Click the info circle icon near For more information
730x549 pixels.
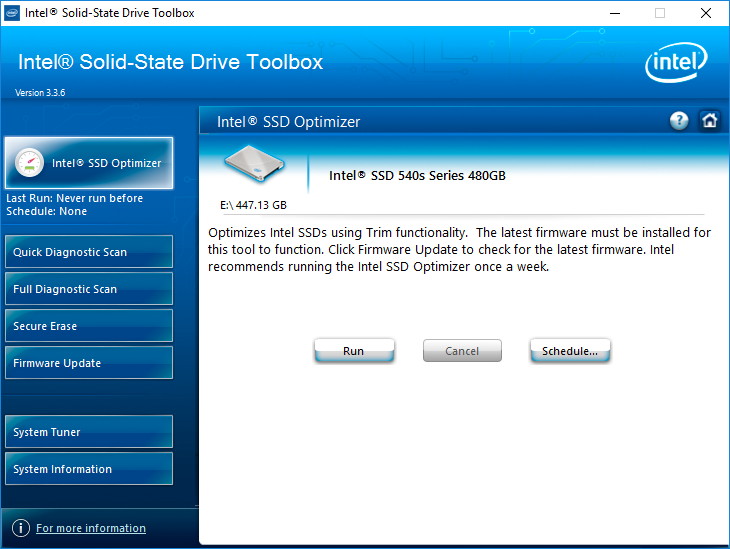[x=20, y=528]
